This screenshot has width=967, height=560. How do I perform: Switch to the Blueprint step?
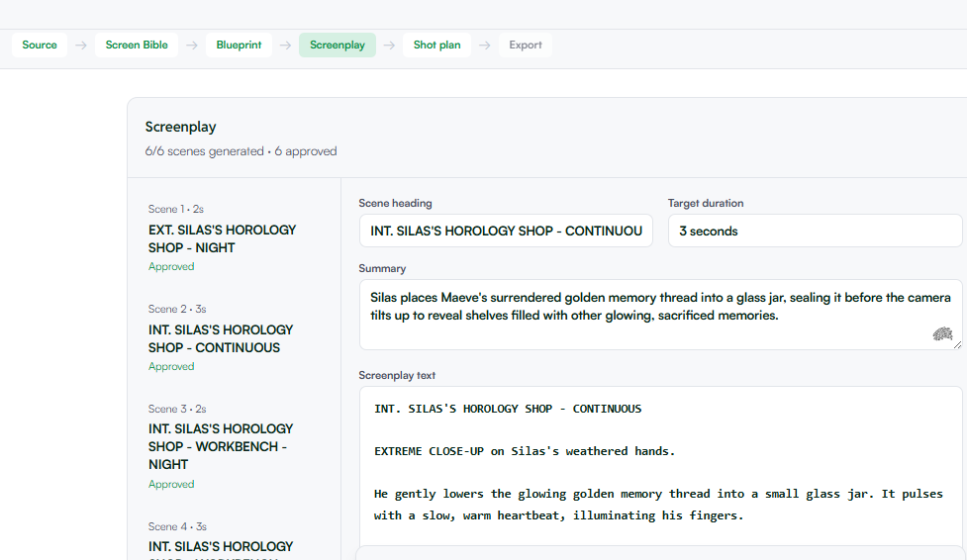tap(239, 46)
